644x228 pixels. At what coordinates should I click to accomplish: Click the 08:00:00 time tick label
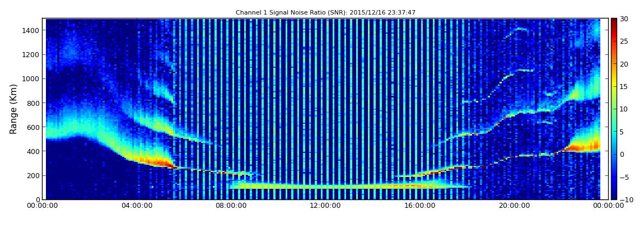click(231, 206)
